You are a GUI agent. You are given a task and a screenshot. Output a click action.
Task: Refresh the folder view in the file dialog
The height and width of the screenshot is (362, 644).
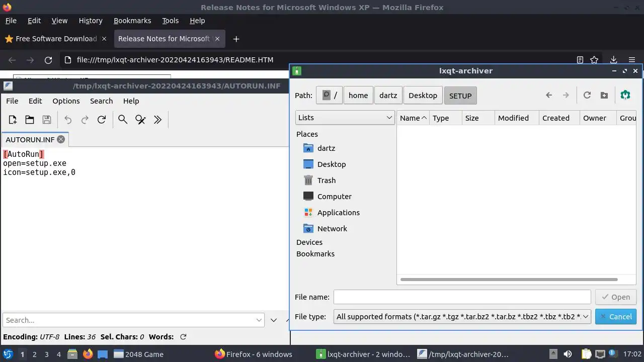[587, 95]
